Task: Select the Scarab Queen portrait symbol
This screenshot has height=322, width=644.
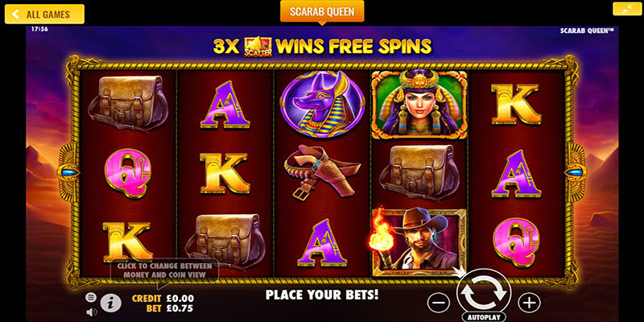Action: pyautogui.click(x=419, y=105)
